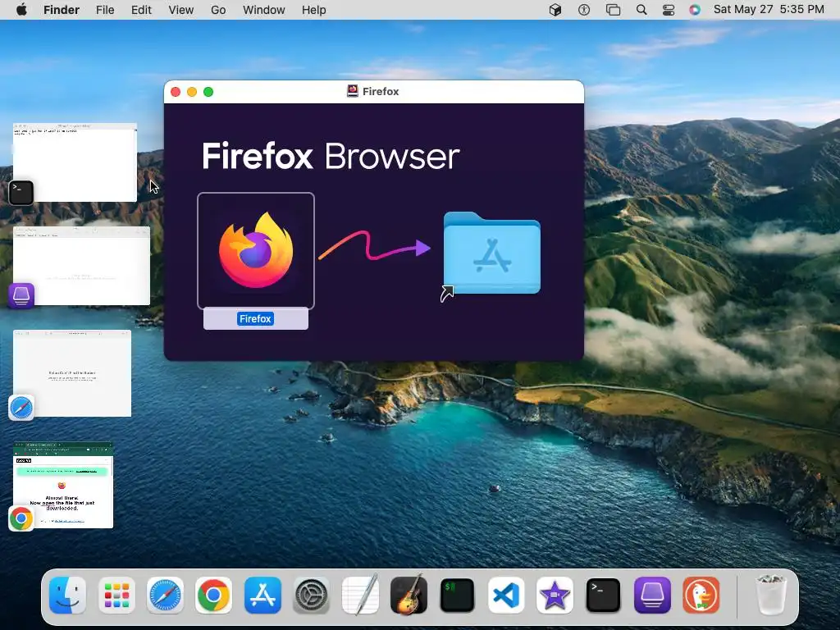Image resolution: width=840 pixels, height=630 pixels.
Task: Select the Terminal window thumbnail in Stage Manager
Action: click(75, 162)
